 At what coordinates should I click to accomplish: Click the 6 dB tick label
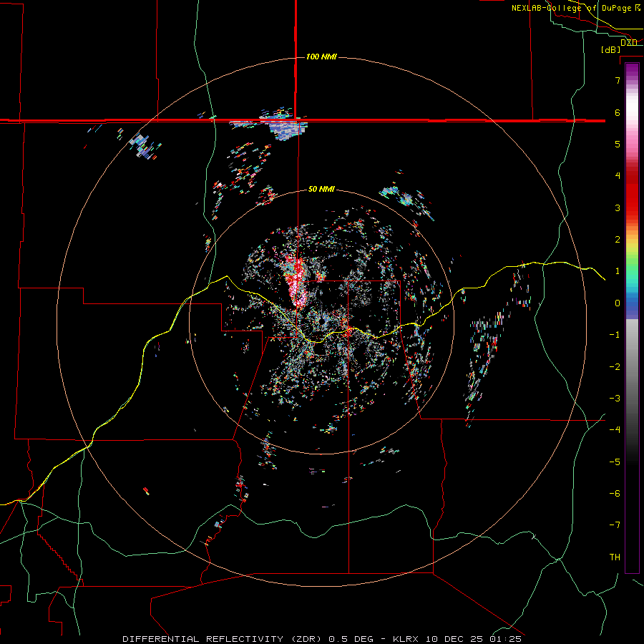[x=618, y=112]
